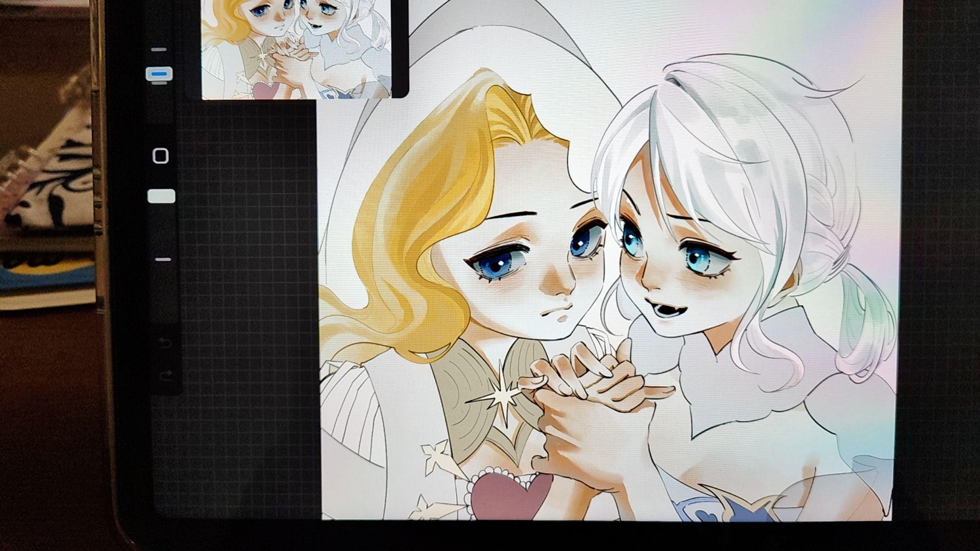The height and width of the screenshot is (551, 980).
Task: Click the lower tick of the opacity slider
Action: [x=163, y=259]
